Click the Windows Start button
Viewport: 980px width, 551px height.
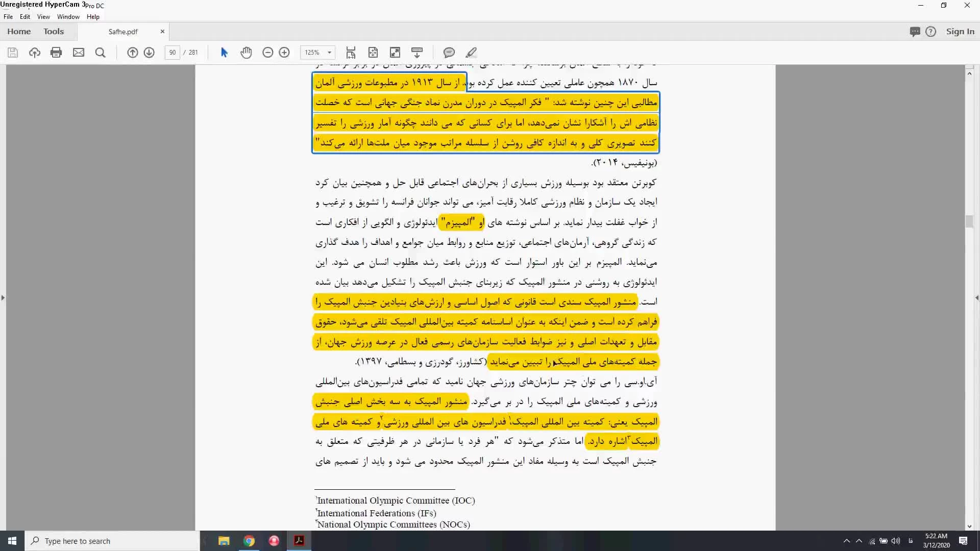coord(12,541)
